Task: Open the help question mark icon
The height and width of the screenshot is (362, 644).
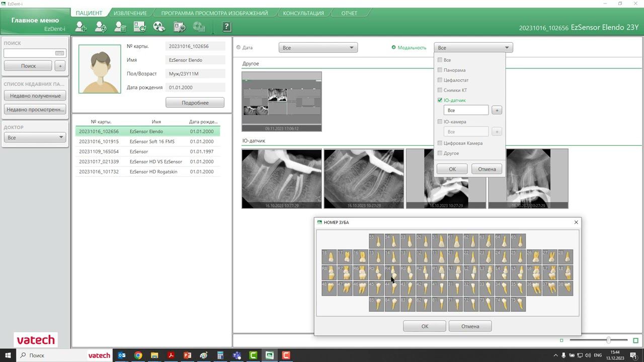Action: coord(226,27)
